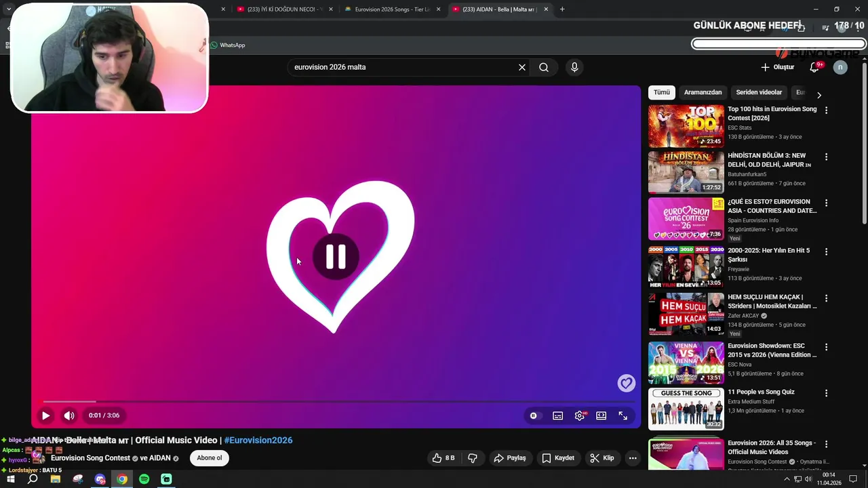
Task: Open Eurovision Song Contest channel link
Action: [90, 458]
